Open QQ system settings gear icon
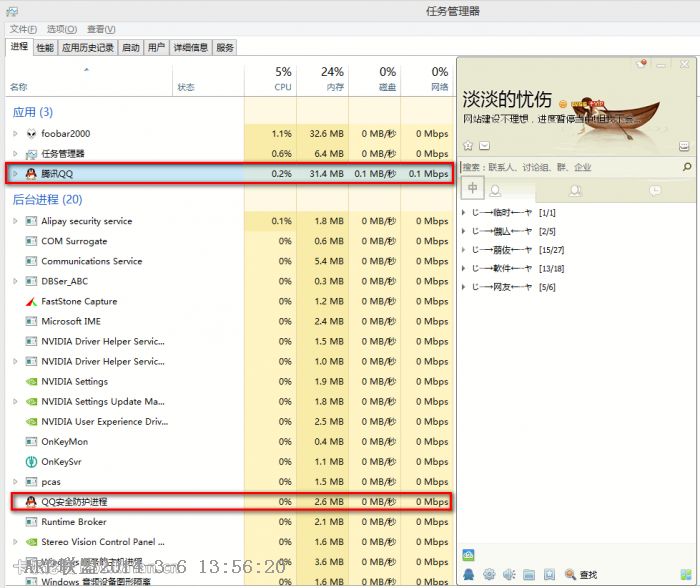The image size is (700, 588). [x=489, y=575]
